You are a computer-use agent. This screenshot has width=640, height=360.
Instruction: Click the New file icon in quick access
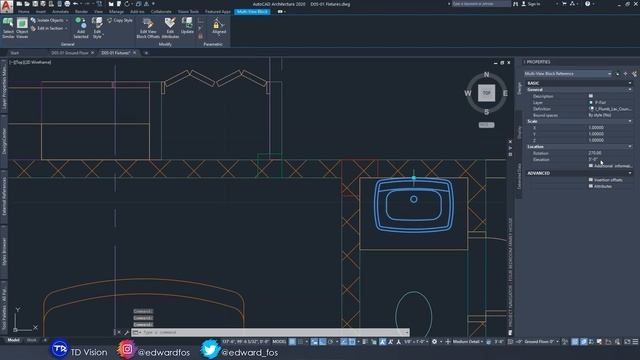(19, 4)
